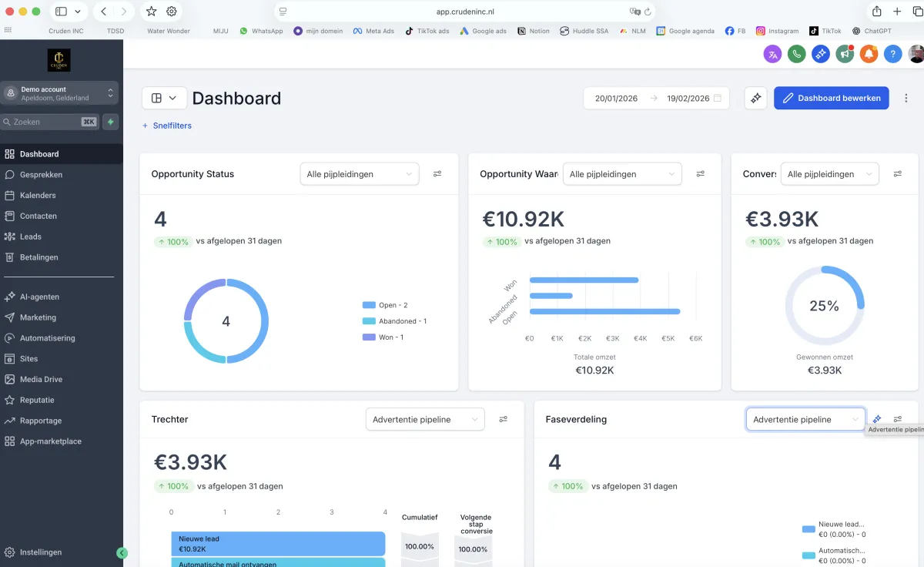Click the green phone call icon
924x567 pixels.
[796, 54]
